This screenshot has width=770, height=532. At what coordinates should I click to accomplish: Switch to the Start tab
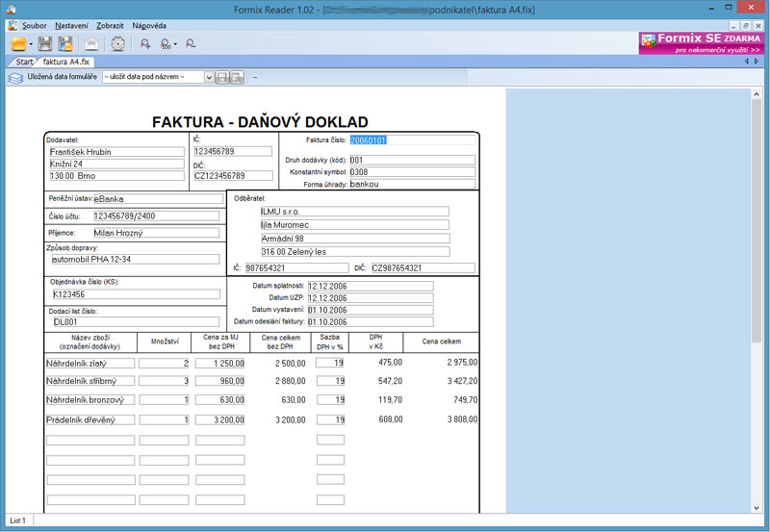click(24, 62)
